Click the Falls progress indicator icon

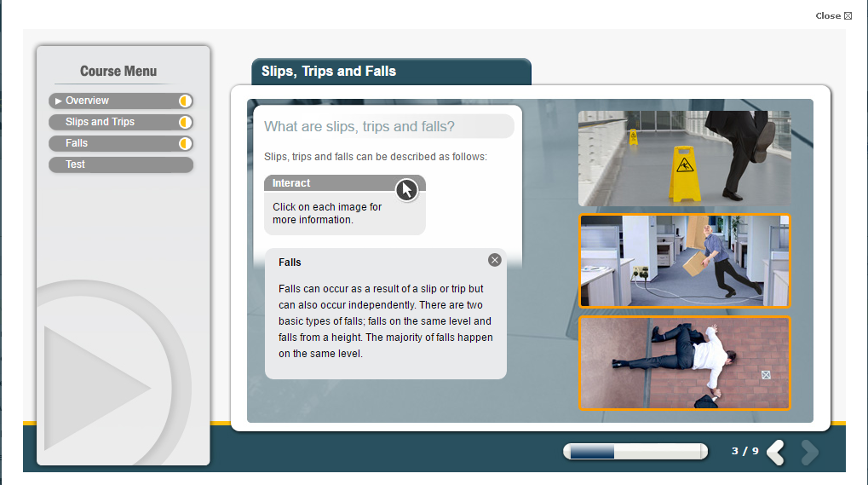[184, 143]
